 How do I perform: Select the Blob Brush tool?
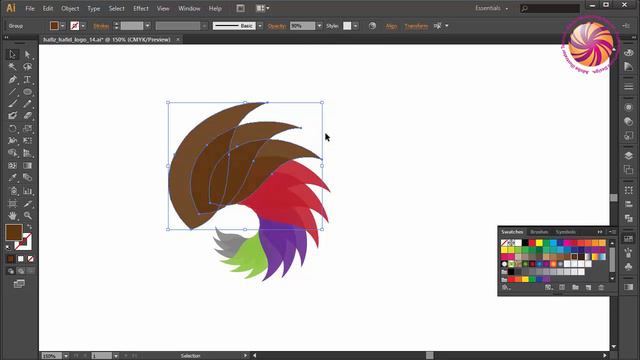(x=12, y=116)
